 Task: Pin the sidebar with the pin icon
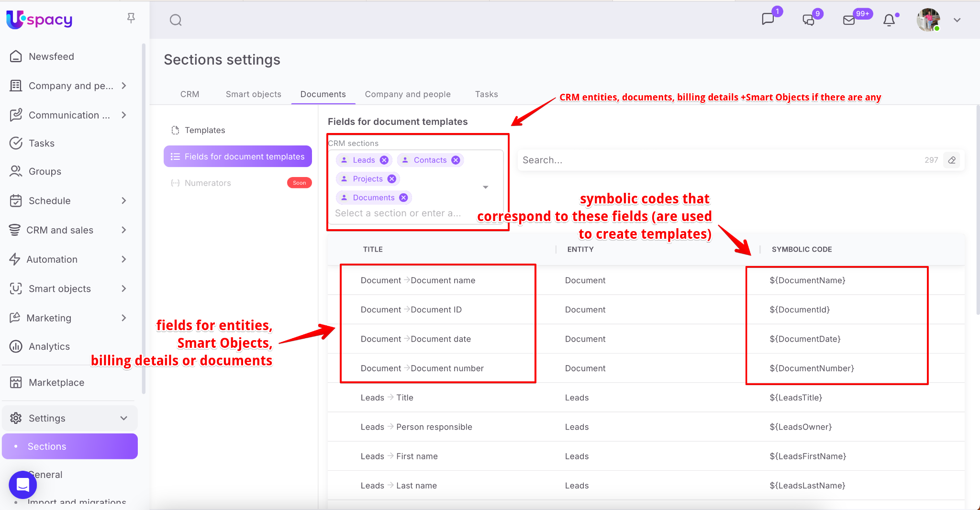[131, 18]
